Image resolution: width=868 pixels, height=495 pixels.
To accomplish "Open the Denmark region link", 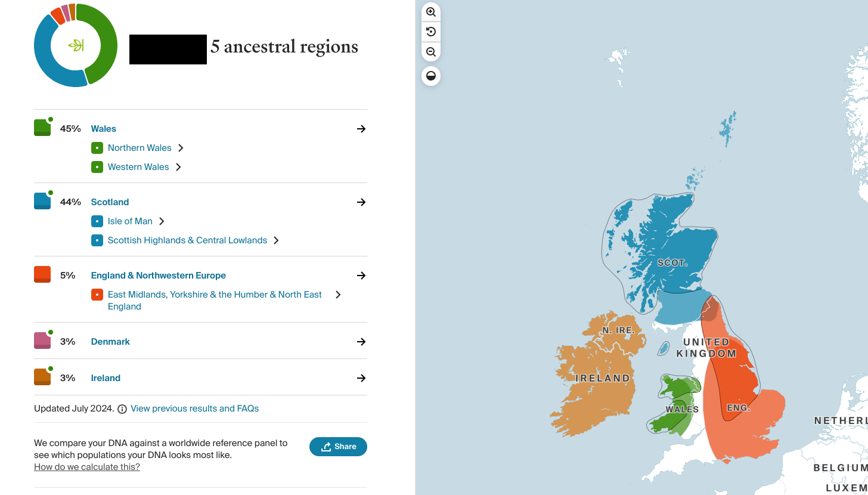I will coord(110,342).
